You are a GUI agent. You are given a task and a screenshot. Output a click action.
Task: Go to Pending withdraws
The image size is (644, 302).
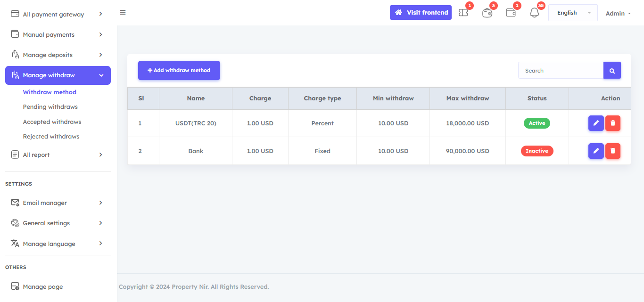click(x=50, y=107)
